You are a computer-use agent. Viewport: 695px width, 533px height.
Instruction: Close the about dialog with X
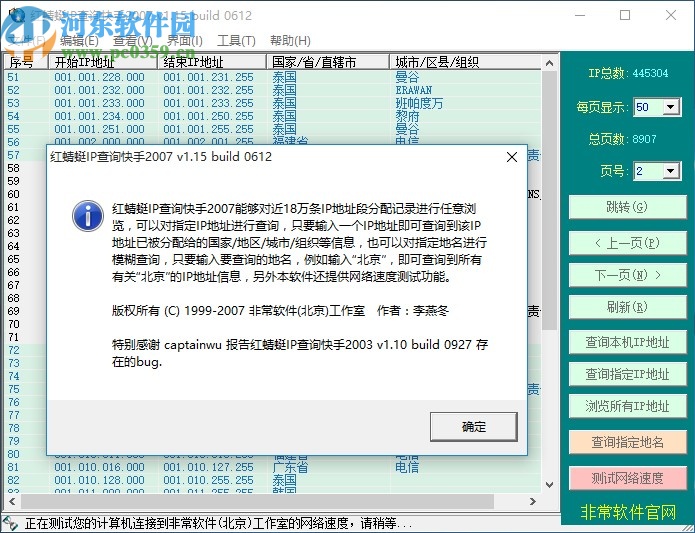point(511,157)
